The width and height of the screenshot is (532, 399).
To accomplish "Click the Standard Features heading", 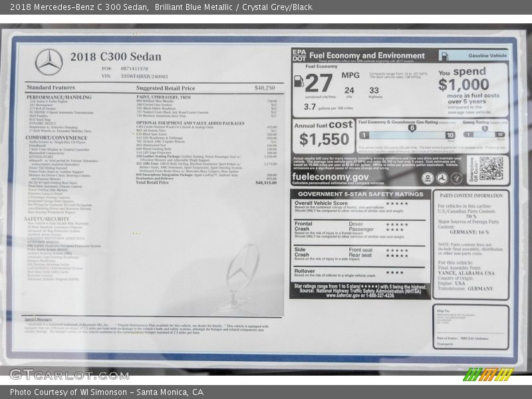I will click(x=51, y=88).
